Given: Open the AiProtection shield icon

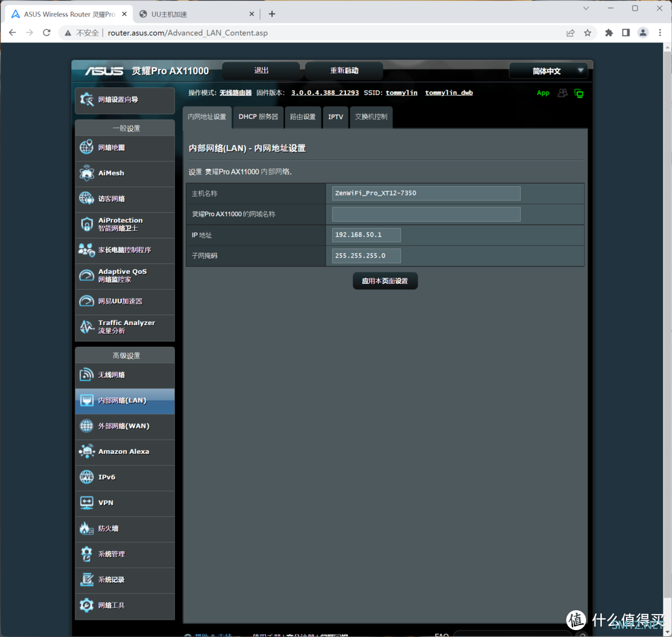Looking at the screenshot, I should (86, 224).
